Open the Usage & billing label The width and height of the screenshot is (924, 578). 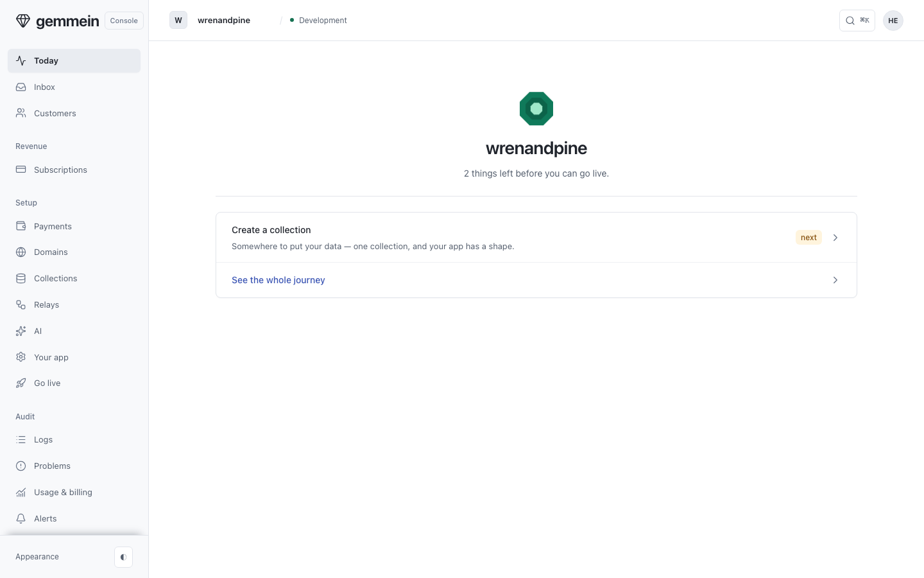[x=63, y=493]
